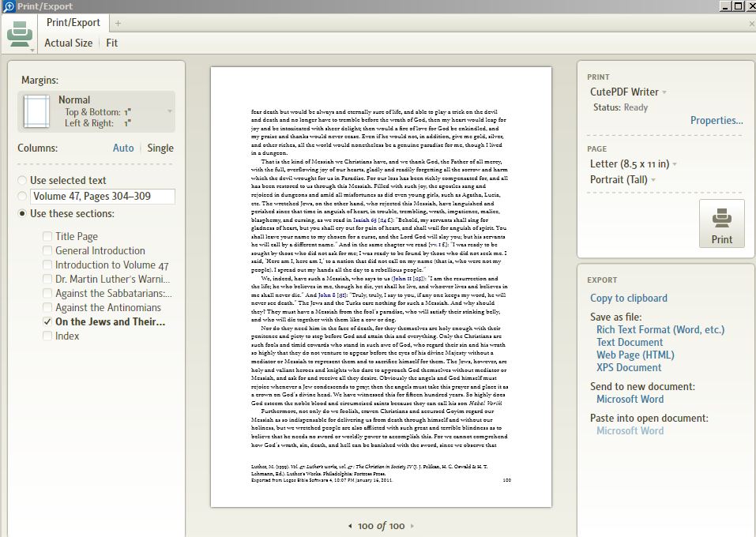Click the printer icon on the Print button
This screenshot has width=756, height=537.
[x=721, y=219]
